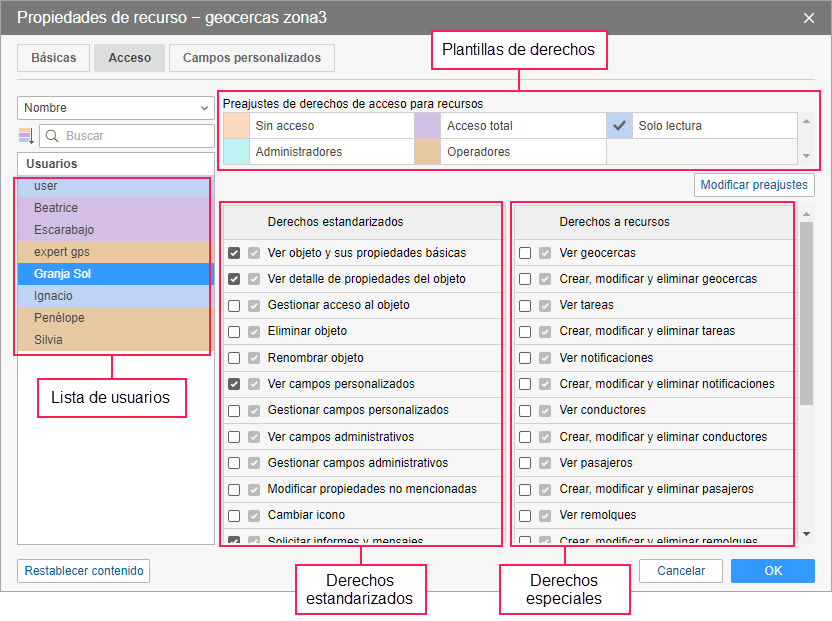Viewport: 832px width, 621px height.
Task: Enable Ver tareas right
Action: pyautogui.click(x=525, y=306)
